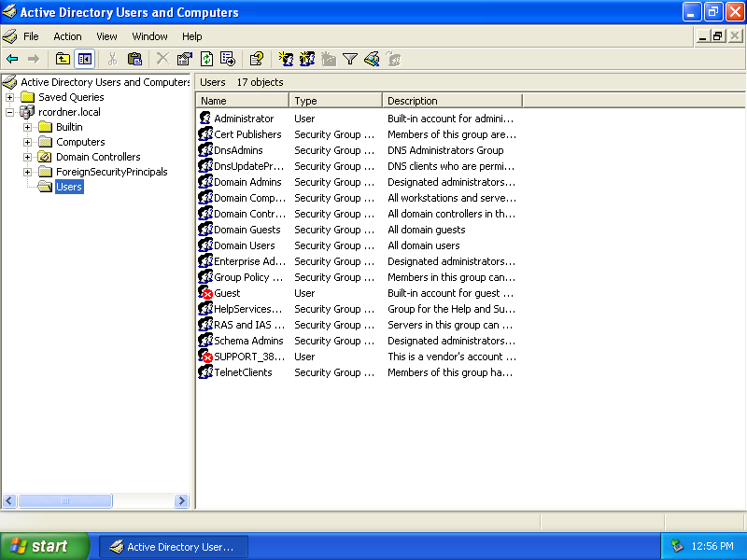Click the Find objects toolbar icon

[372, 59]
